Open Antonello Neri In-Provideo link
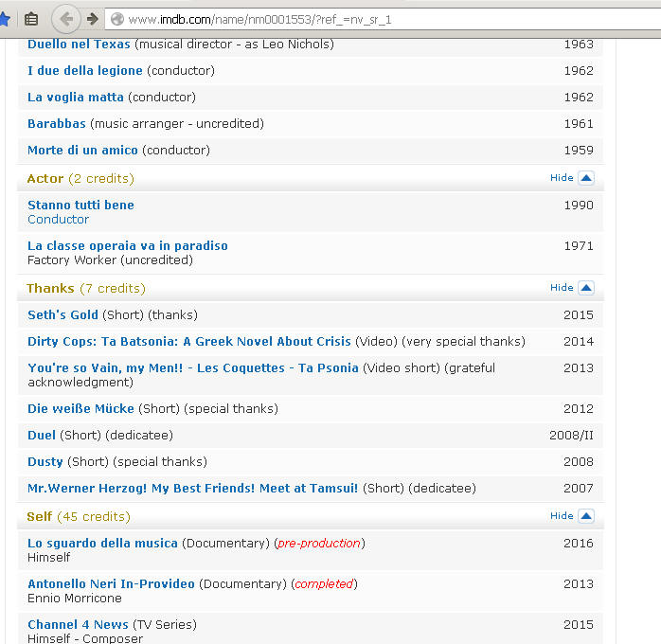The width and height of the screenshot is (661, 644). [112, 584]
